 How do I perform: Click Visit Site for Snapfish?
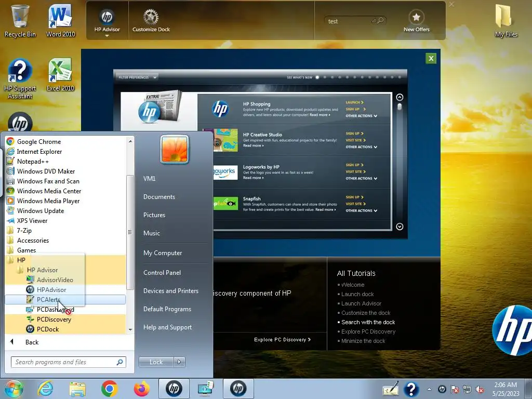click(x=355, y=204)
